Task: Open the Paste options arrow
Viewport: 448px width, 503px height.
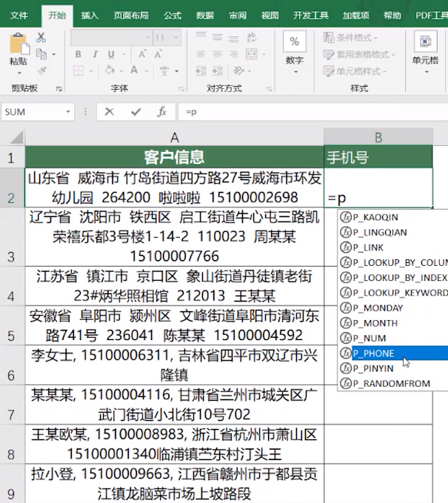Action: click(x=19, y=73)
